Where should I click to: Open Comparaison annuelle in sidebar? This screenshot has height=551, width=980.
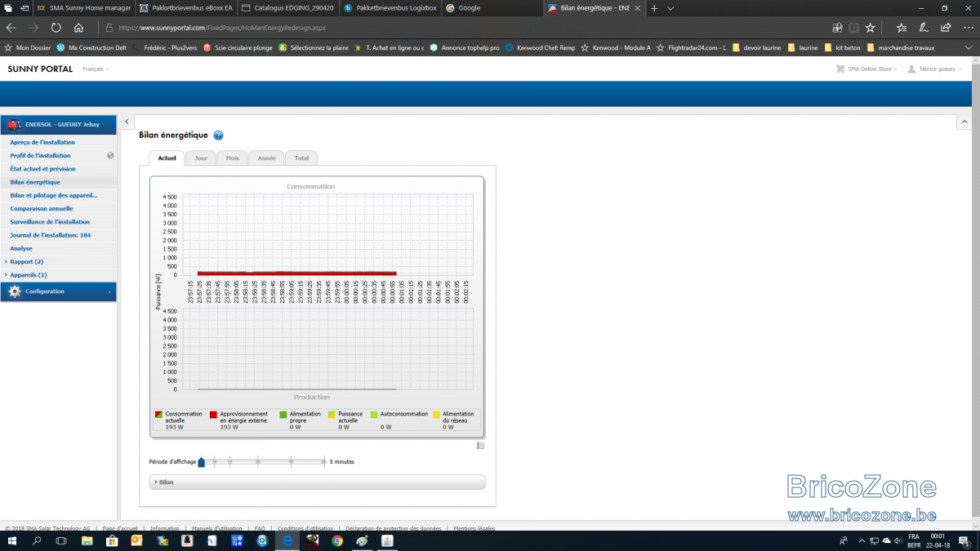[42, 208]
